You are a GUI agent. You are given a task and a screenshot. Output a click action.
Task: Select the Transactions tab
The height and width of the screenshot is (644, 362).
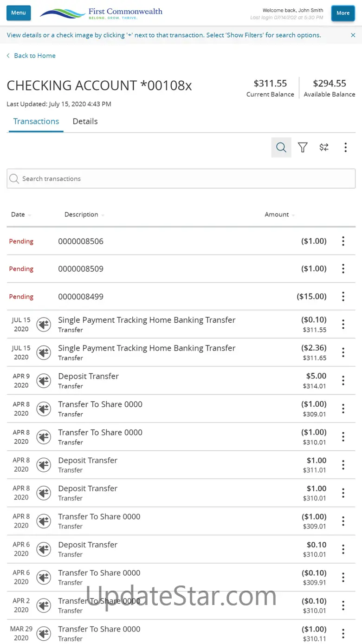tap(36, 122)
